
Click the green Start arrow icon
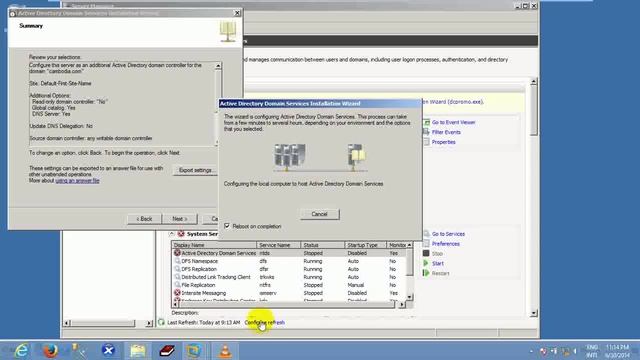426,263
